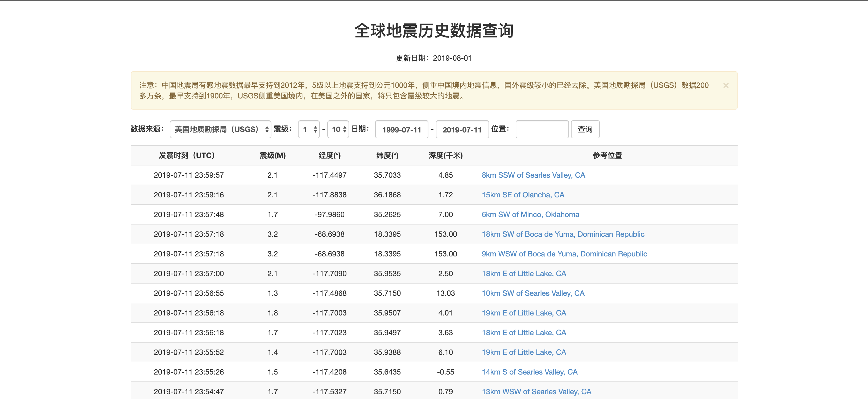
Task: Click depth value 13.03
Action: tap(445, 293)
